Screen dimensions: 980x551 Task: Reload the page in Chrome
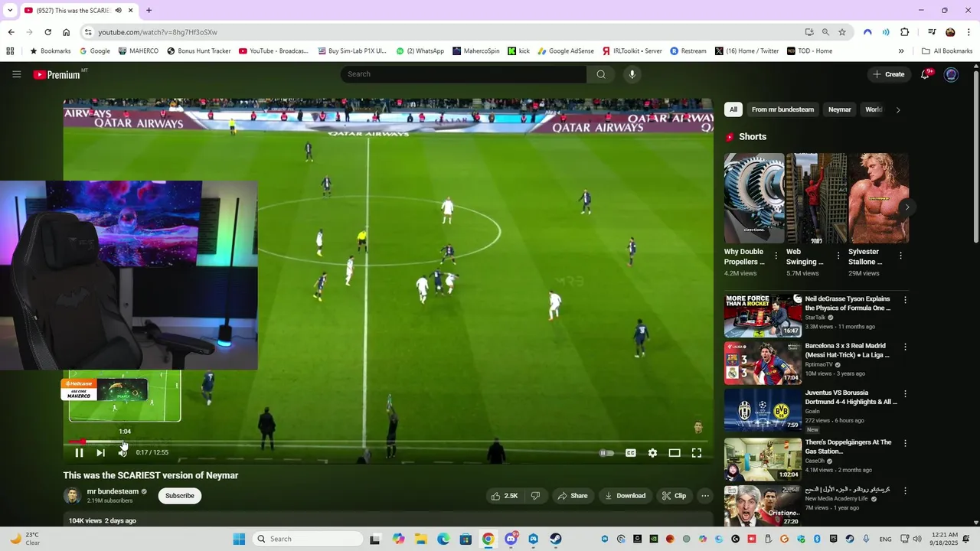47,32
